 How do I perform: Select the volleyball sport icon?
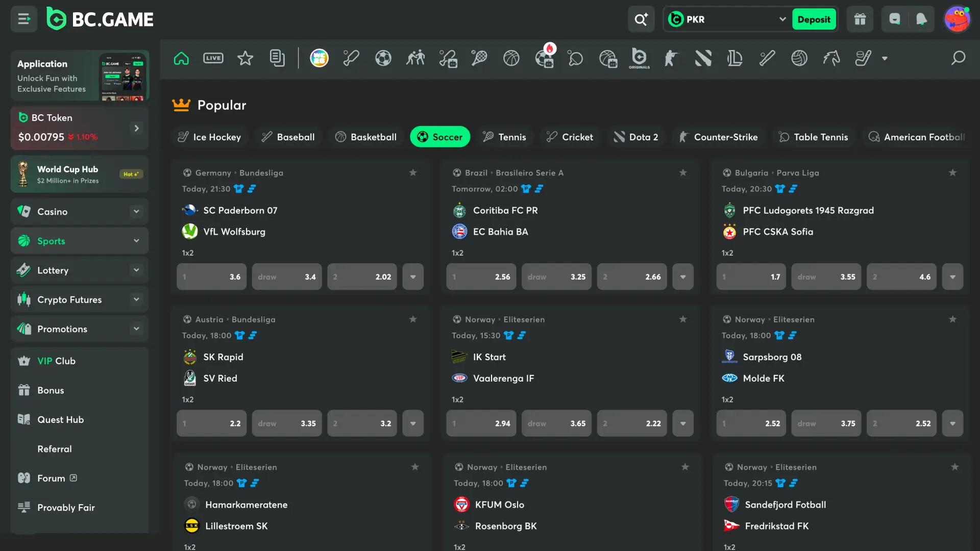click(799, 58)
